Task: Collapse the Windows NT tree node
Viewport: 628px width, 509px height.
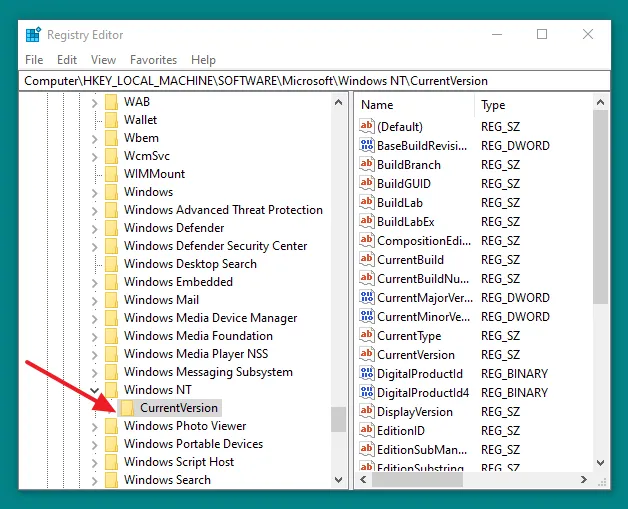Action: [x=95, y=390]
